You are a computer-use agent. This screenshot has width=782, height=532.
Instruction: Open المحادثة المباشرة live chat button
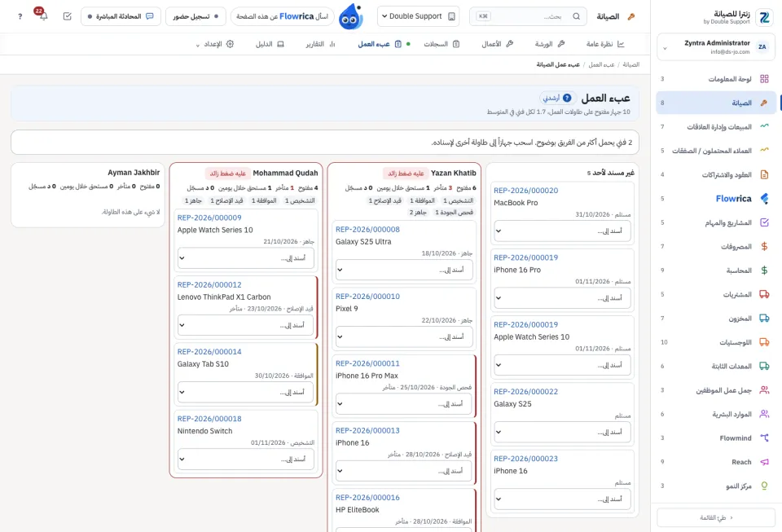121,16
